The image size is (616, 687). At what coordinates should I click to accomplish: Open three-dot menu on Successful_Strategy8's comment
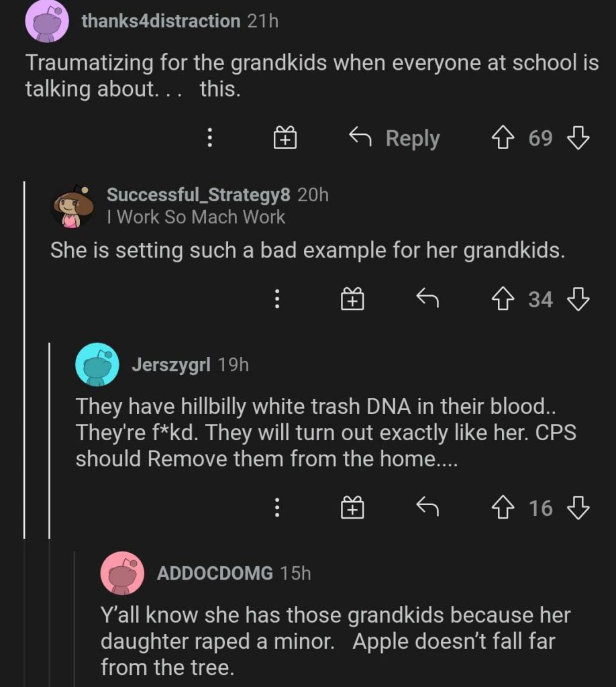276,300
